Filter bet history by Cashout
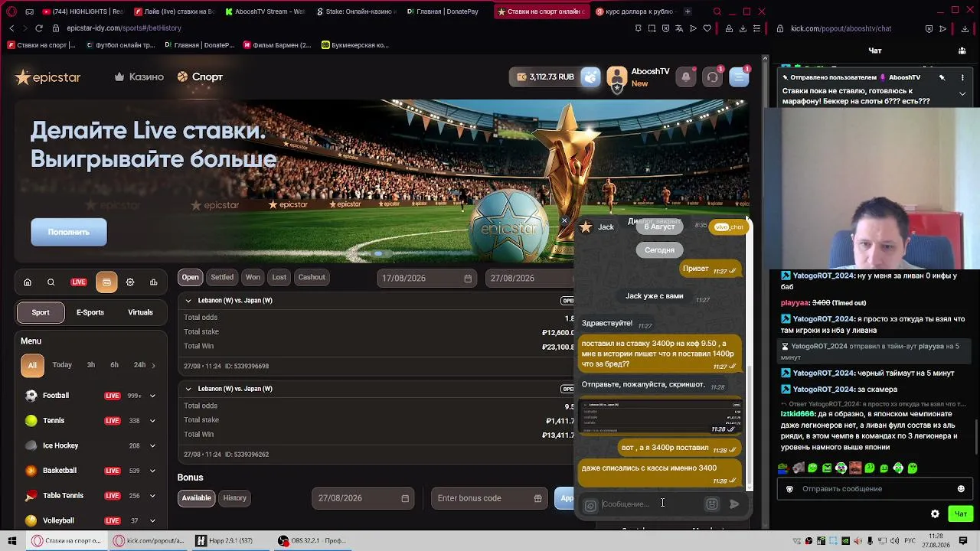Viewport: 980px width, 551px height. [x=312, y=277]
